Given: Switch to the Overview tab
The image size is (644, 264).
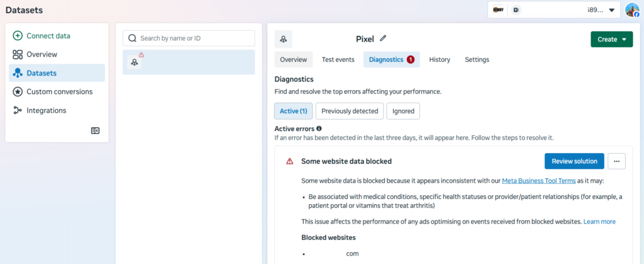Looking at the screenshot, I should coord(293,60).
